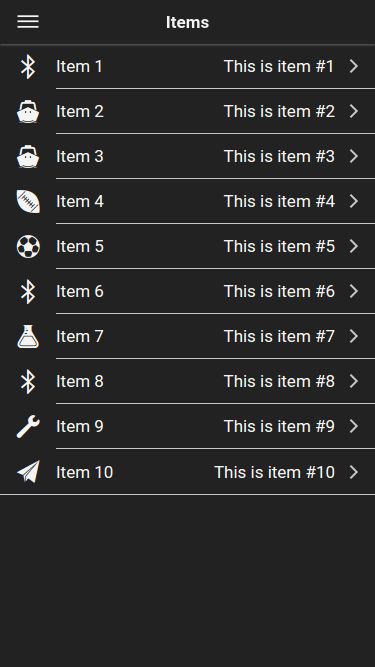
Task: Click the Bluetooth icon beside Item 1
Action: point(28,67)
